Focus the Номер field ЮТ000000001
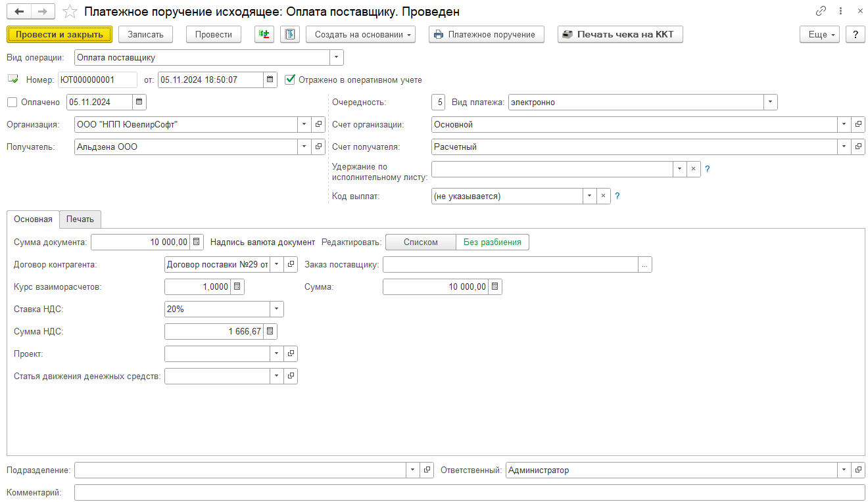This screenshot has height=502, width=868. (x=97, y=80)
